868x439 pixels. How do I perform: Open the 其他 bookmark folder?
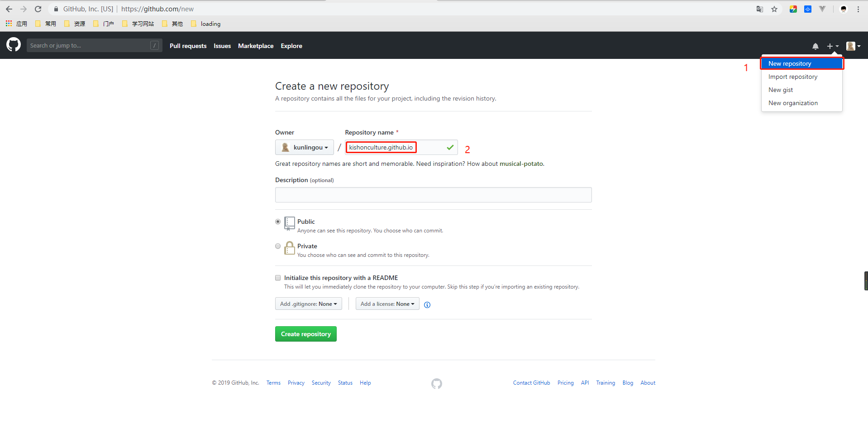pyautogui.click(x=172, y=24)
